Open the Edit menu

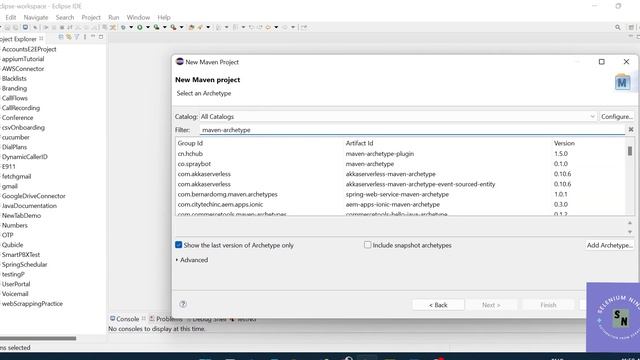click(11, 18)
